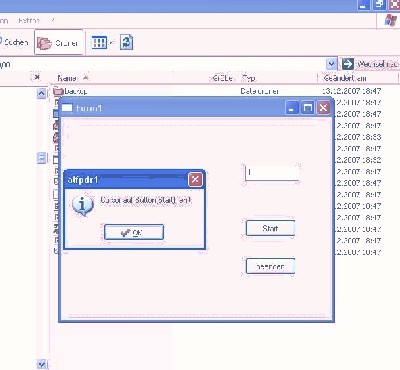Image resolution: width=400 pixels, height=370 pixels.
Task: Sort by the Name column header
Action: pyautogui.click(x=67, y=78)
